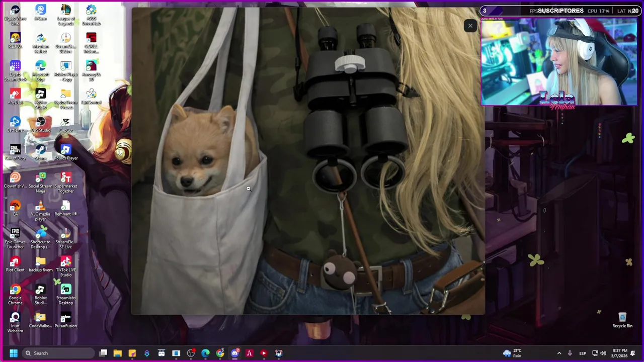The width and height of the screenshot is (644, 362).
Task: Open the ASUS DriverHub desktop icon
Action: pyautogui.click(x=91, y=15)
